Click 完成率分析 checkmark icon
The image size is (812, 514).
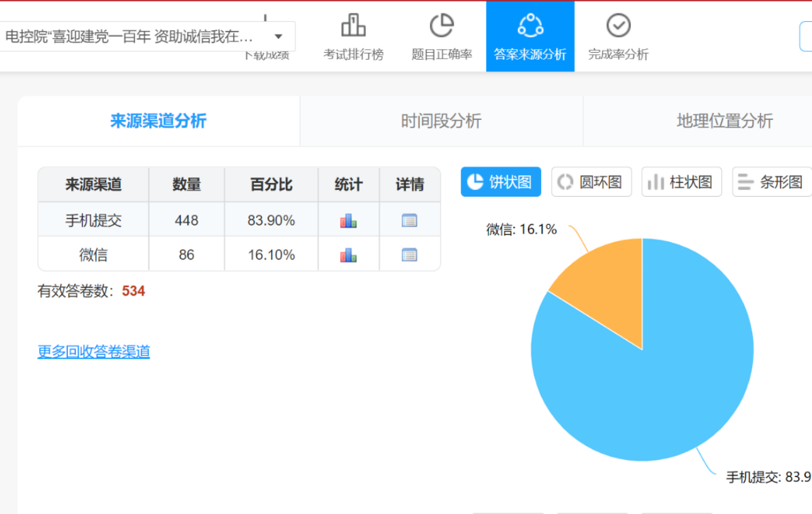coord(618,26)
